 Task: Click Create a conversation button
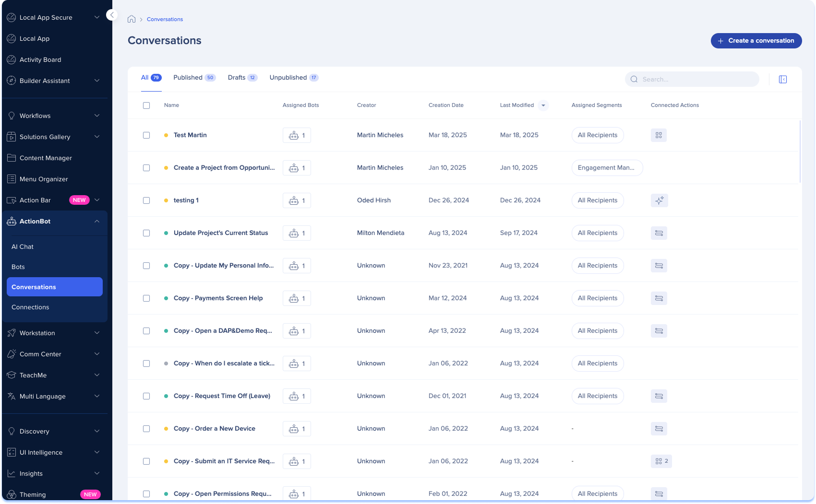[756, 41]
